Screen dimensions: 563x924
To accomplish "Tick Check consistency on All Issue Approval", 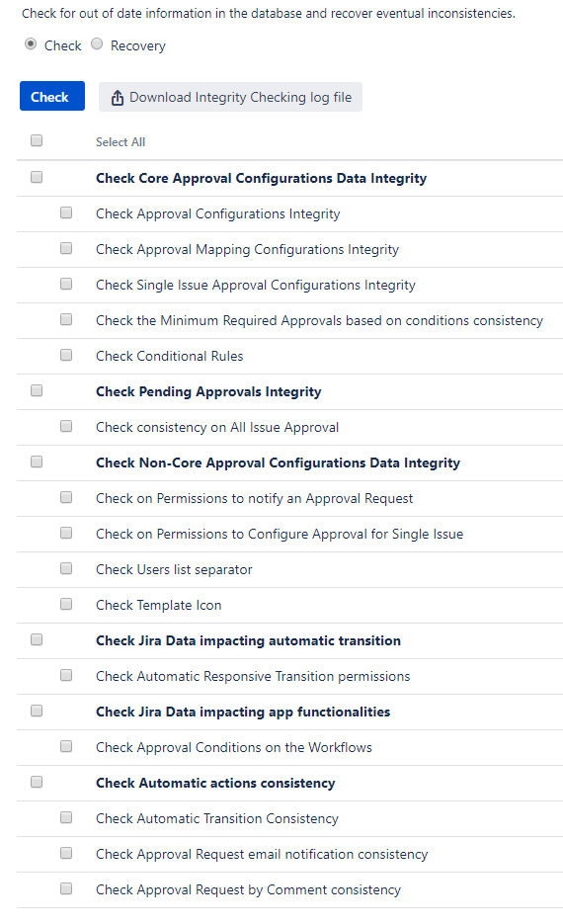I will tap(66, 426).
